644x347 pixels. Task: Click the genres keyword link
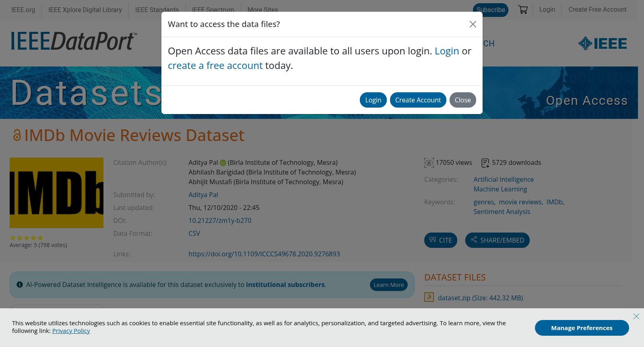click(484, 202)
